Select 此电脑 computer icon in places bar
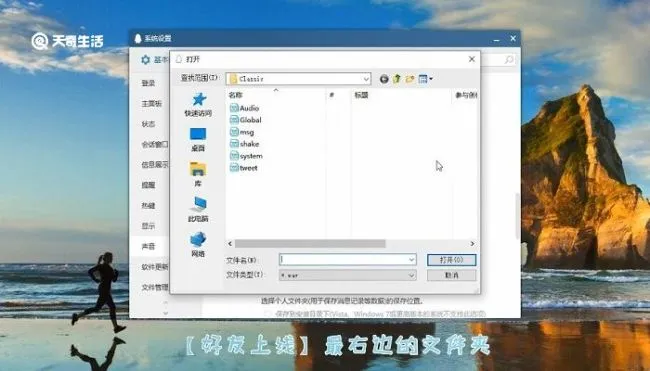Screen dimensions: 650x371 click(x=199, y=204)
